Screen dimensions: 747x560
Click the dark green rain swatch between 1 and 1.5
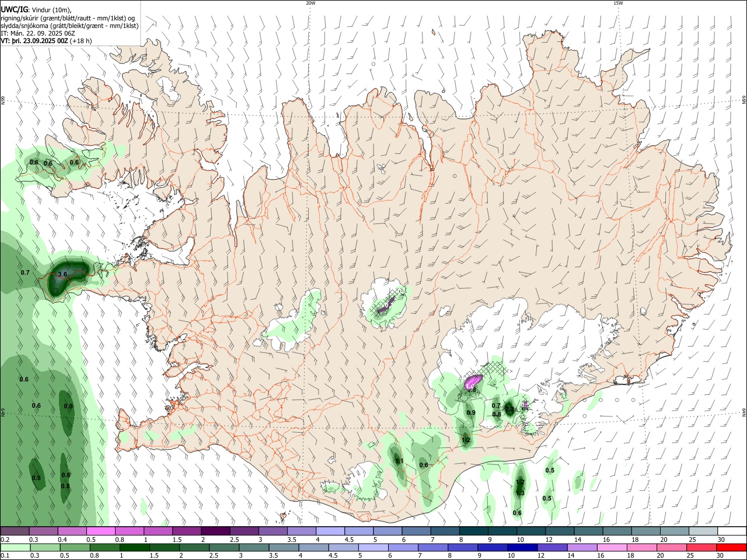[135, 547]
